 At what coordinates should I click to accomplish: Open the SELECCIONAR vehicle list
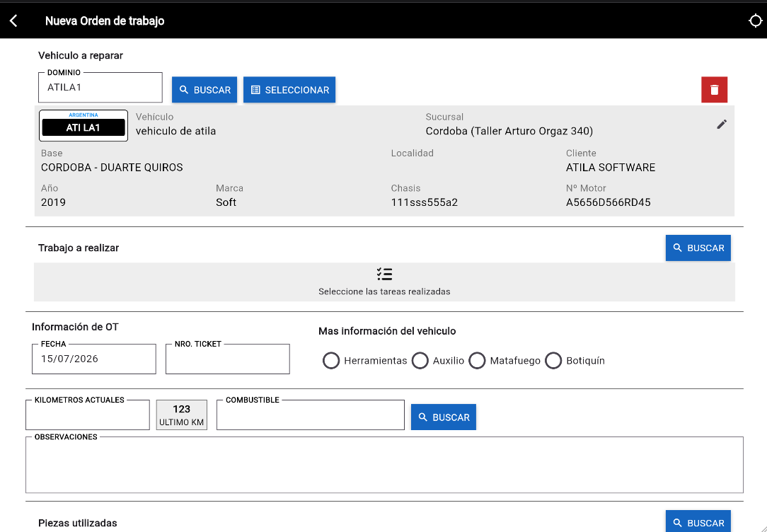289,89
